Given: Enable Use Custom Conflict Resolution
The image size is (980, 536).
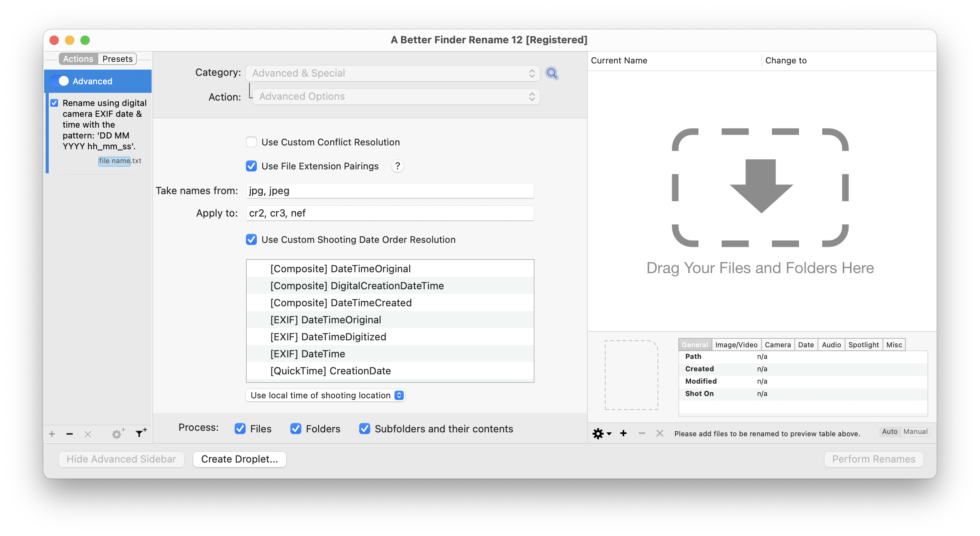Looking at the screenshot, I should pos(251,142).
